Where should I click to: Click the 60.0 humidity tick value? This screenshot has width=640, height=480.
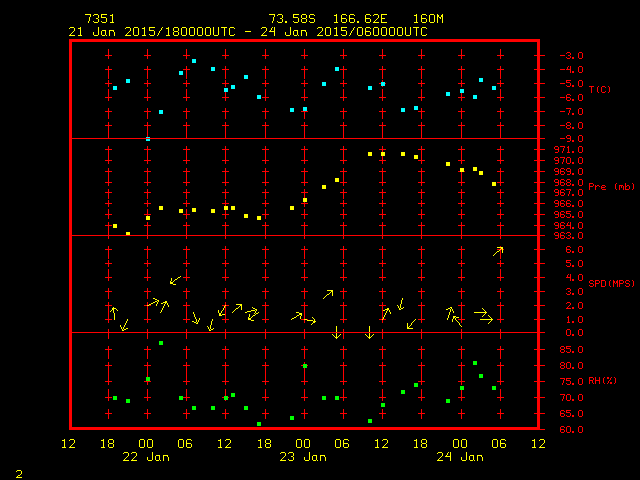click(x=571, y=430)
